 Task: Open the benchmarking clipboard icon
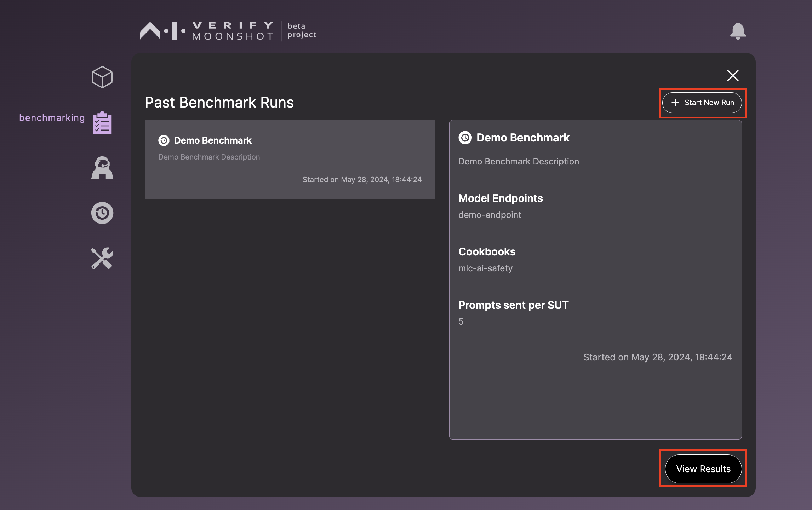coord(102,122)
